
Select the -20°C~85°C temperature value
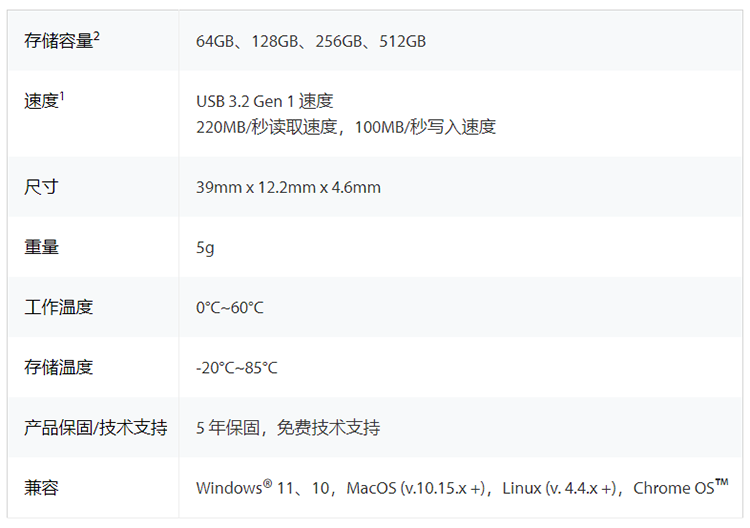click(237, 367)
